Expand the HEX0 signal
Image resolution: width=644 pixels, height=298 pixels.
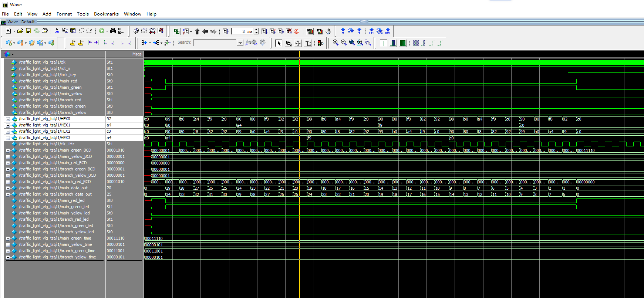[x=8, y=119]
